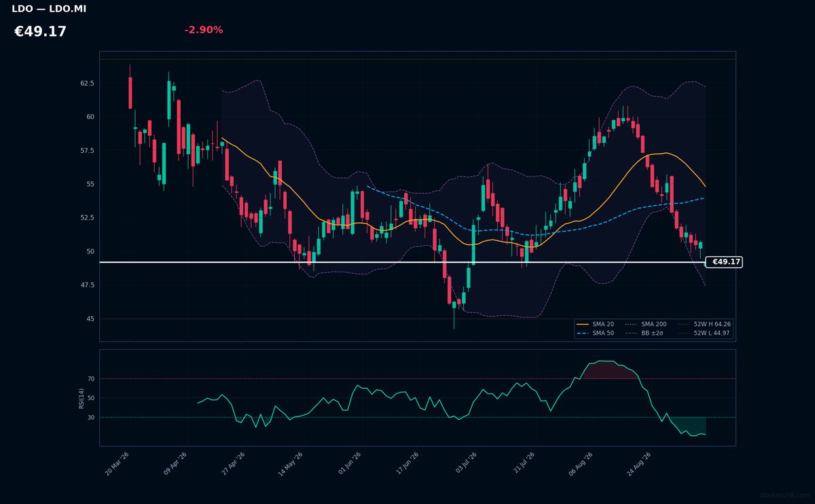Select the 21 Jul '26 date label
Viewport: 815px width, 504px height.
[522, 464]
